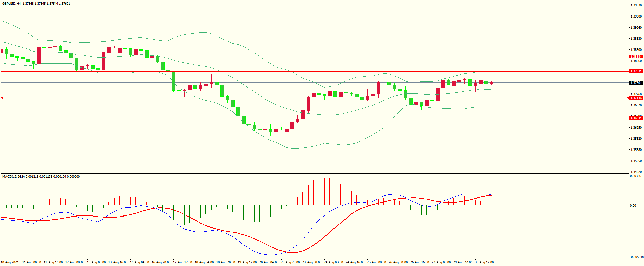Select the red price tag 1.36534

636,118
